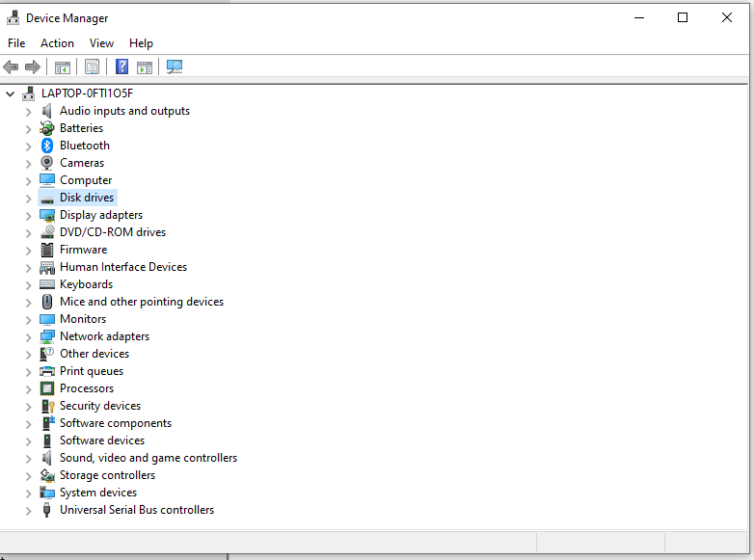
Task: Click the keyboard icon beside Keyboards
Action: coord(46,284)
